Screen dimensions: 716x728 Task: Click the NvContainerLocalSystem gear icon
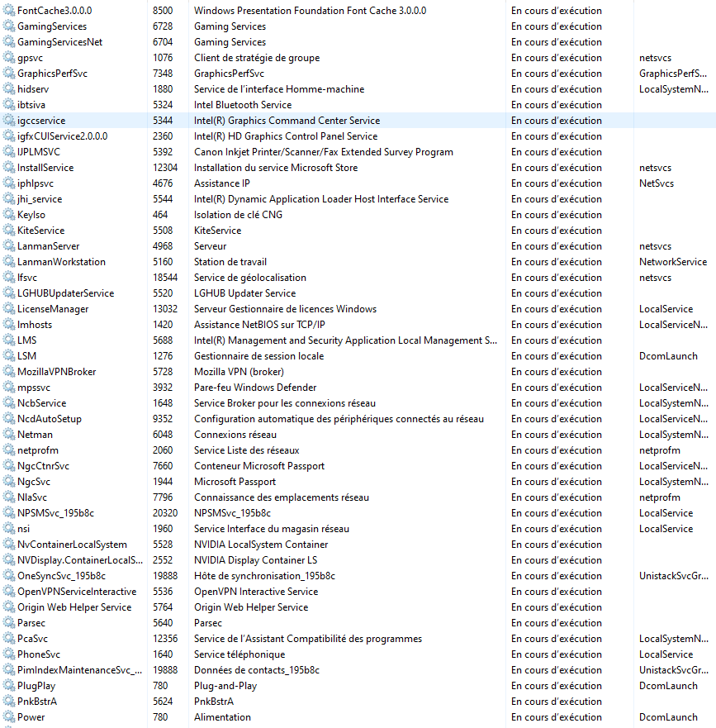pos(9,545)
